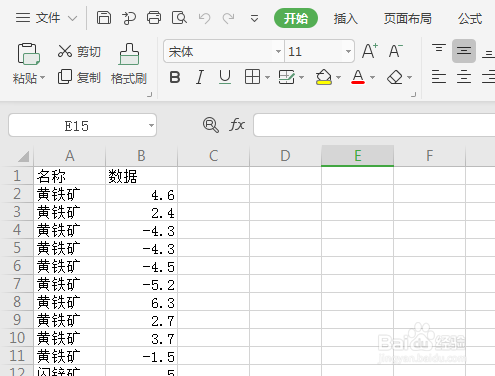495x376 pixels.
Task: Select row 1 header
Action: (x=17, y=176)
